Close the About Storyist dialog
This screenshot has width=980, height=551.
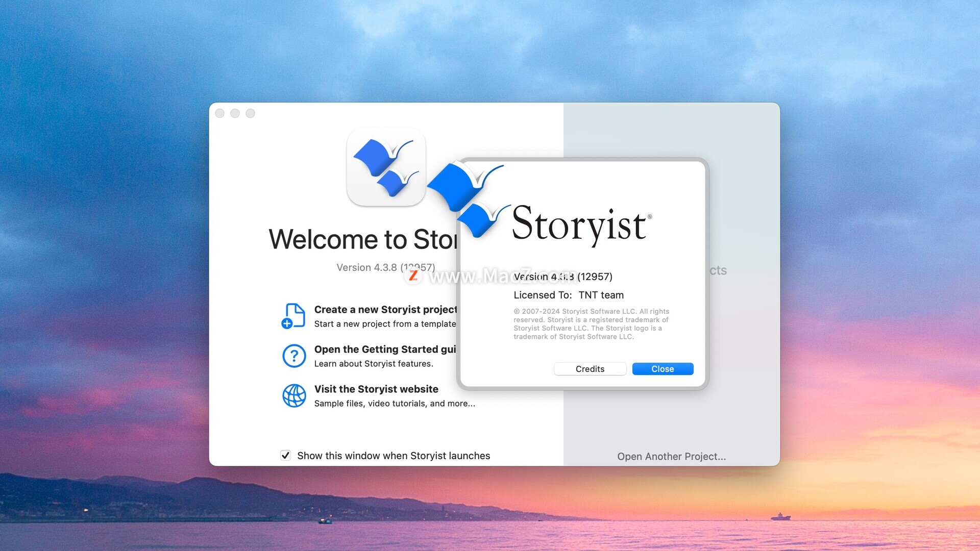pyautogui.click(x=663, y=369)
